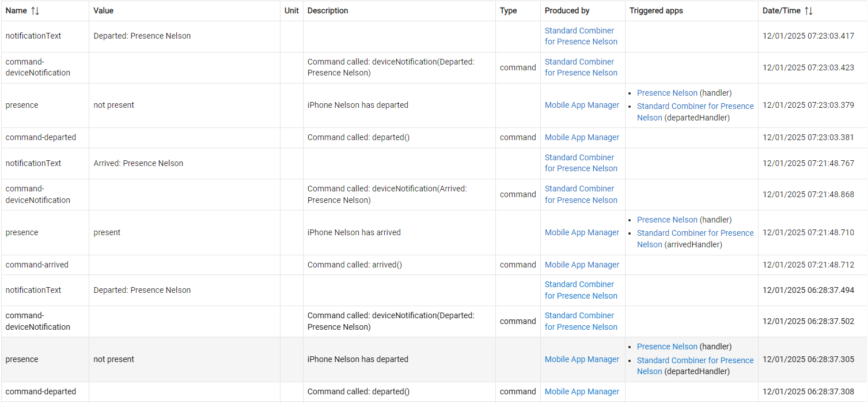Select the Description column header
Image resolution: width=868 pixels, height=403 pixels.
tap(328, 11)
